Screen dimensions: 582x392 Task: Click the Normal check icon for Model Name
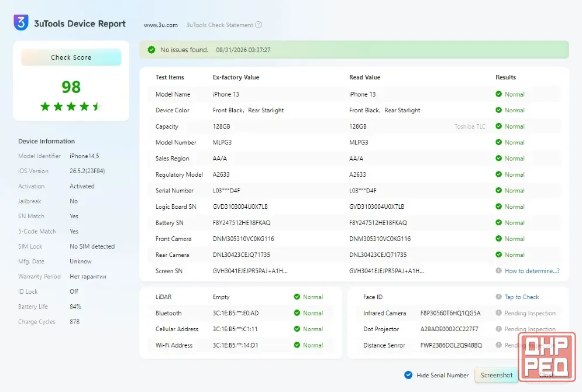click(498, 94)
